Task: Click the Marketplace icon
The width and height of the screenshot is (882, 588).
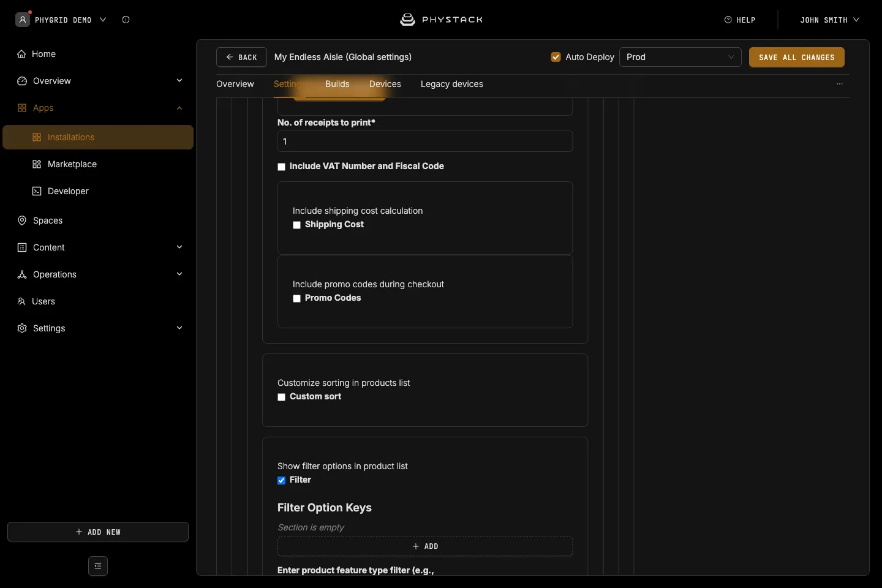Action: point(37,164)
